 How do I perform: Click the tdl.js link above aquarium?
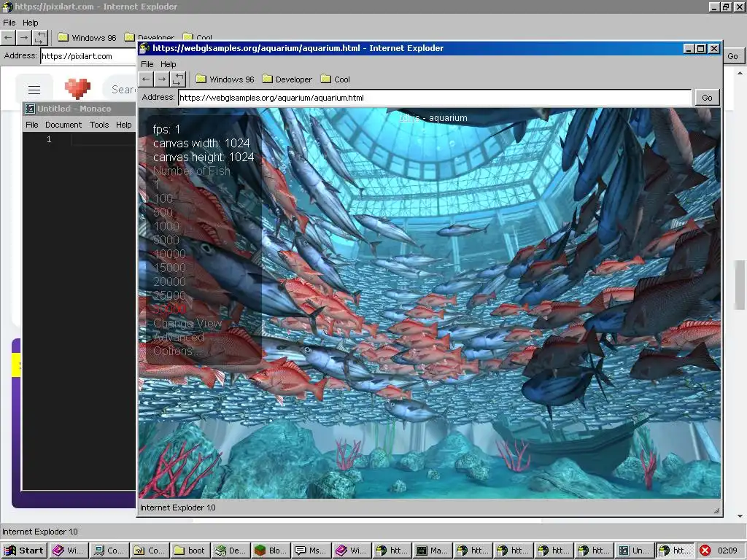click(409, 117)
